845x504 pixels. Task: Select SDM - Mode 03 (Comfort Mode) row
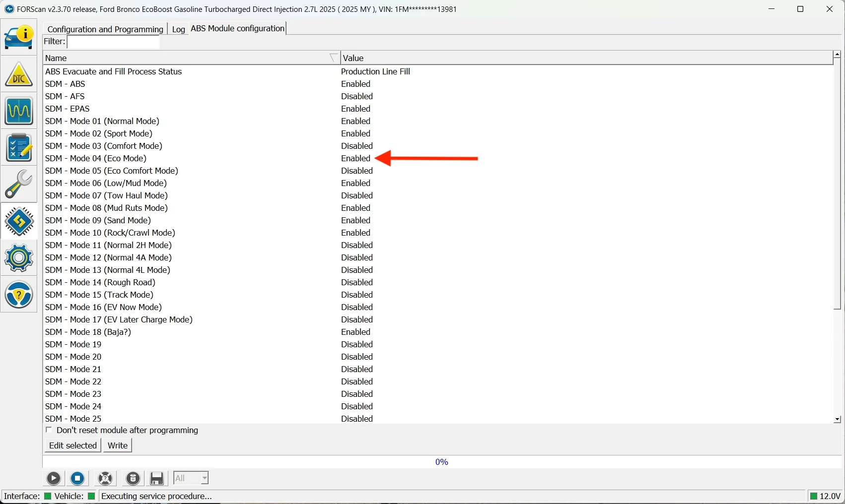click(438, 146)
